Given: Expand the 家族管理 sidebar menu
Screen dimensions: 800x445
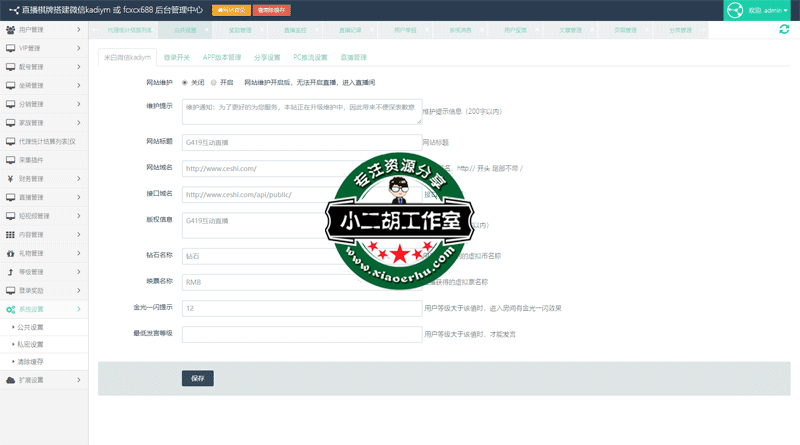Looking at the screenshot, I should [x=44, y=122].
